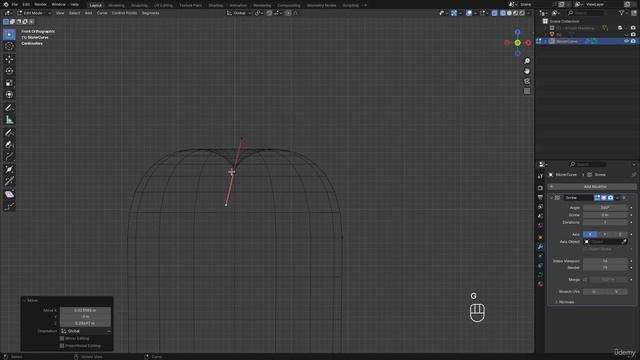The image size is (640, 360).
Task: Select the Randomize tool in toolbar
Action: pyautogui.click(x=9, y=207)
